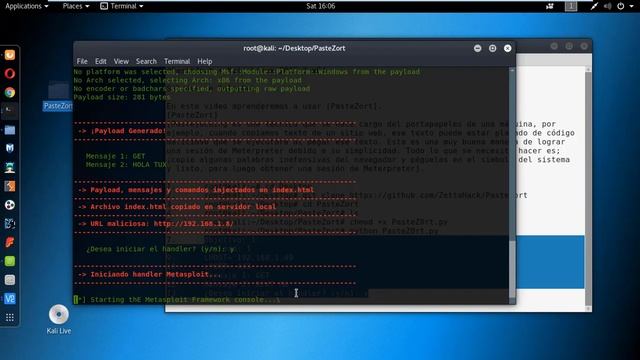The image size is (640, 360).
Task: Click the soccer-ball icon in the dock
Action: [10, 205]
